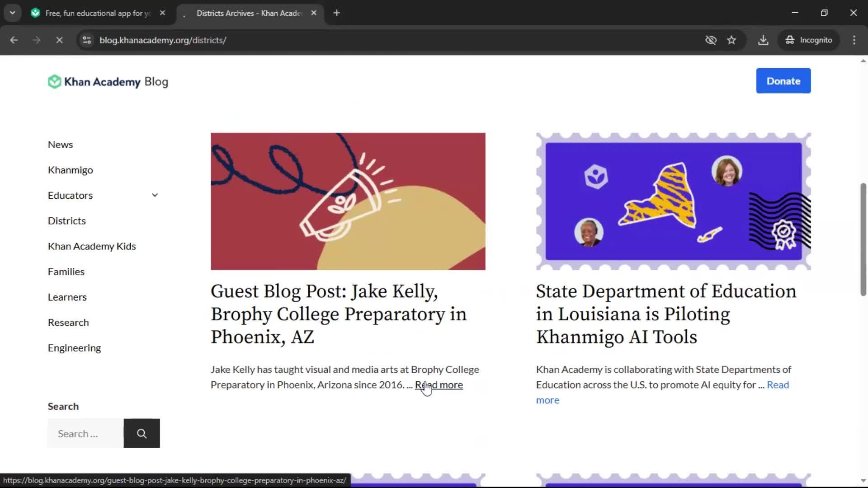Click the search magnifier button
868x488 pixels.
[x=142, y=433]
